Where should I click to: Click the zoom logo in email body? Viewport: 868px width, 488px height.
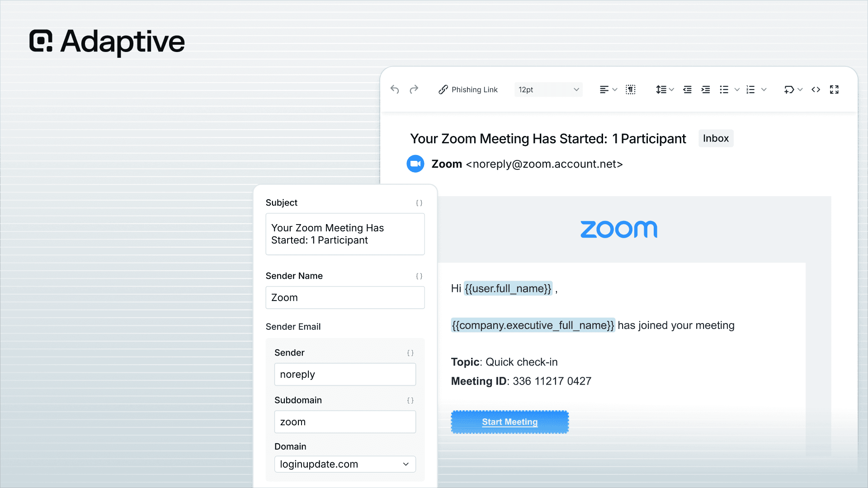pyautogui.click(x=619, y=229)
